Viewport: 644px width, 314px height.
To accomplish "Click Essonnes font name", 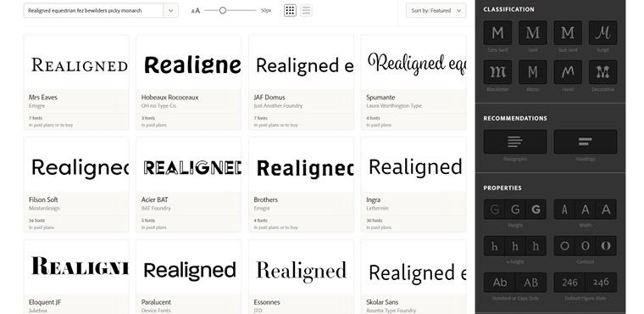I will 267,302.
